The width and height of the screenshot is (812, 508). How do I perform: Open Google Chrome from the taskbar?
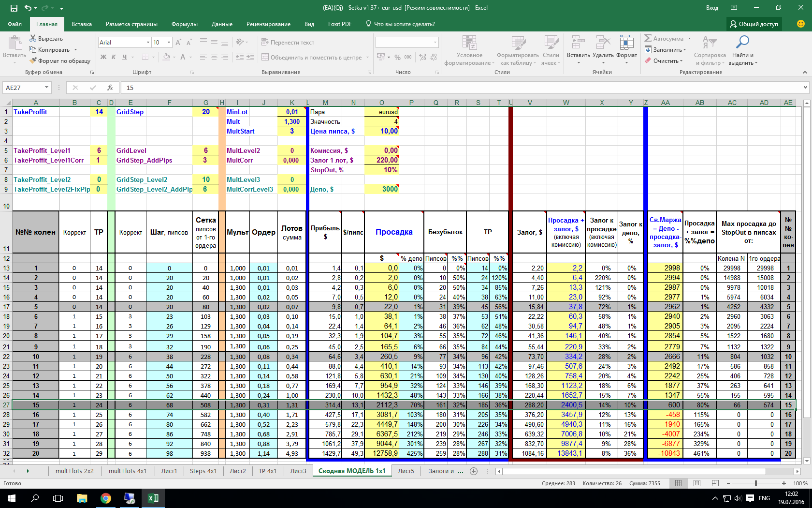(106, 498)
